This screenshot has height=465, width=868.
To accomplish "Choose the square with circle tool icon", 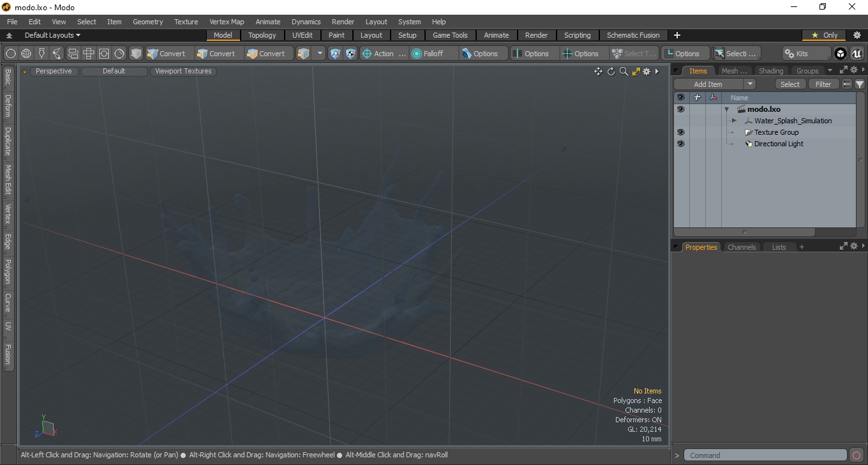I will [104, 54].
